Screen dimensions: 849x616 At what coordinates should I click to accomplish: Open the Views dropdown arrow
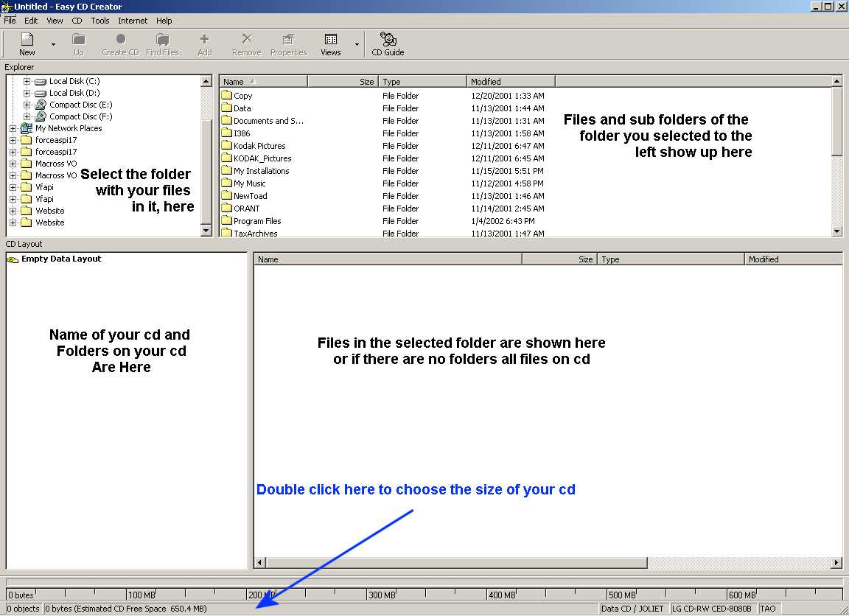click(x=357, y=45)
